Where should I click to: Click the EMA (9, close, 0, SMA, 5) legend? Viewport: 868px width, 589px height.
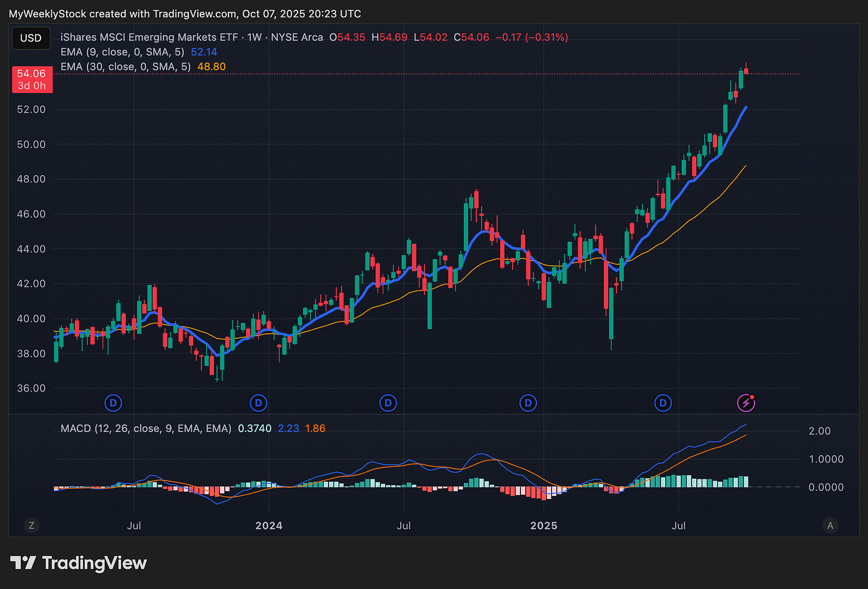coord(122,52)
